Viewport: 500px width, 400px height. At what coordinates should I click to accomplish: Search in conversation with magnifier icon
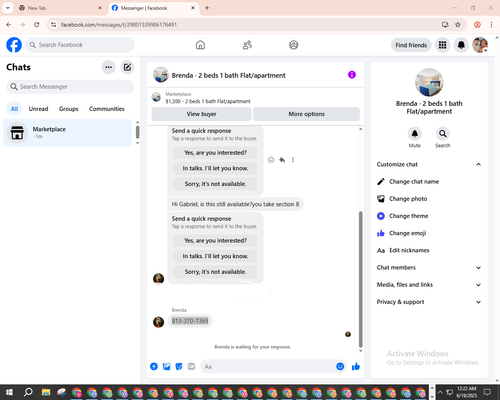point(443,134)
